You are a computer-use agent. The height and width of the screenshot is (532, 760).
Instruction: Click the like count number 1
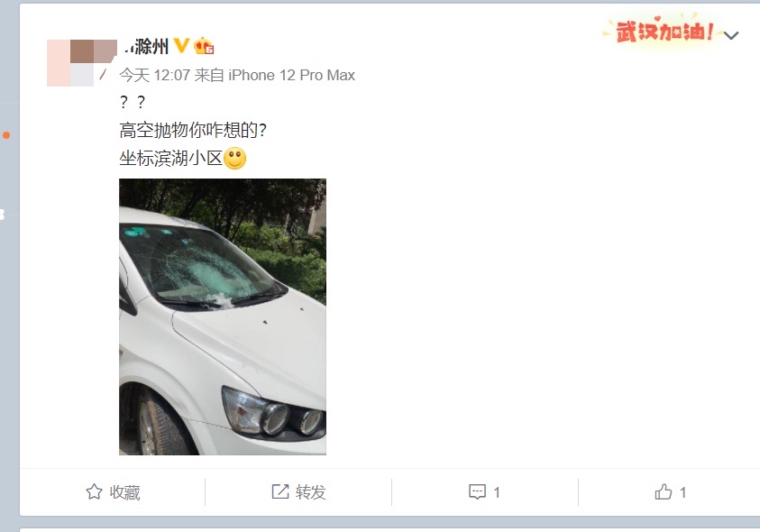pos(682,492)
